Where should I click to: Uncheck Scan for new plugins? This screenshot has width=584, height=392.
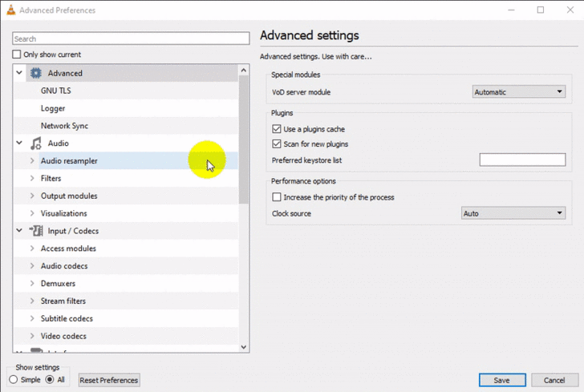click(x=276, y=143)
